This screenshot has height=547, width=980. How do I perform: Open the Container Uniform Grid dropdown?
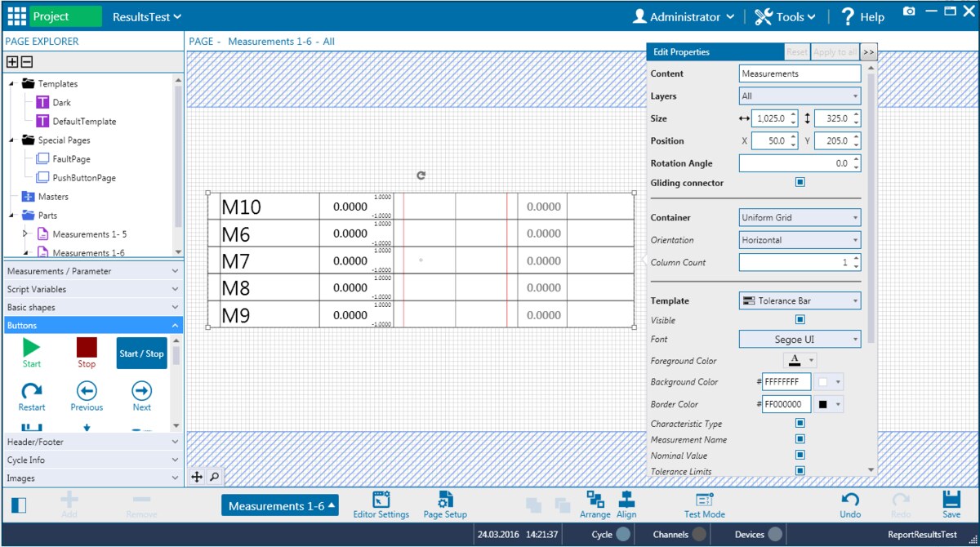(800, 218)
